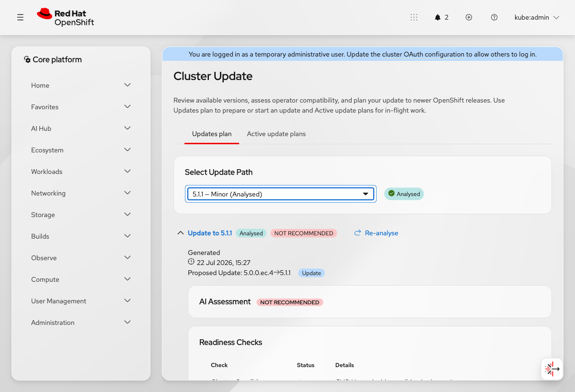The image size is (575, 392).
Task: Expand the Workloads navigation section
Action: coord(81,172)
